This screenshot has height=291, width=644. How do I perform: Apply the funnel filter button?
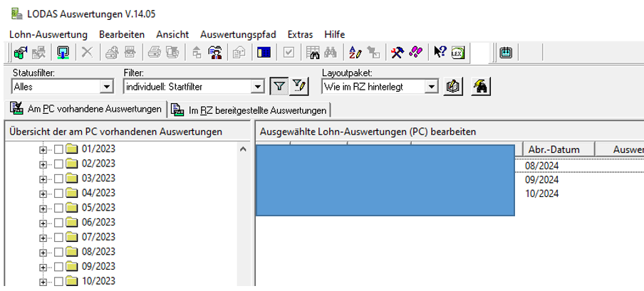pos(279,87)
